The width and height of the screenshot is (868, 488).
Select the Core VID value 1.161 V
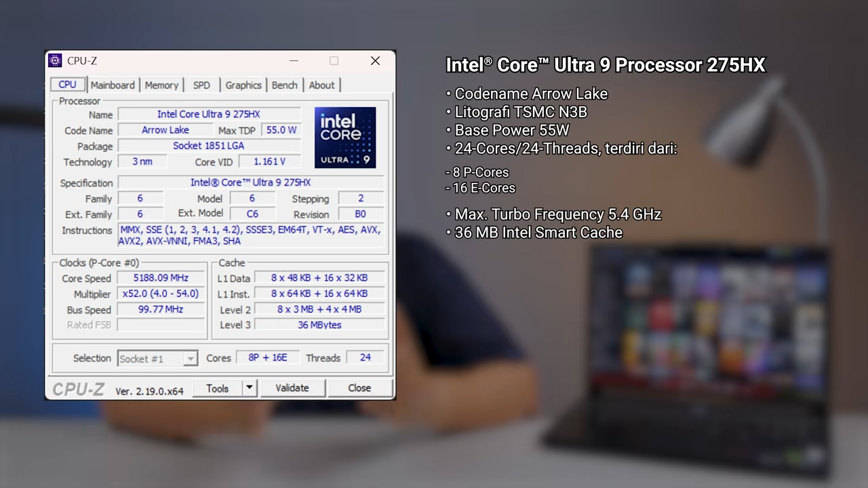click(x=269, y=161)
